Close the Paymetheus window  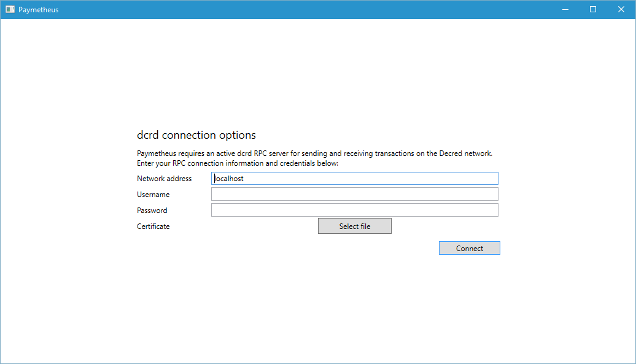[x=621, y=9]
